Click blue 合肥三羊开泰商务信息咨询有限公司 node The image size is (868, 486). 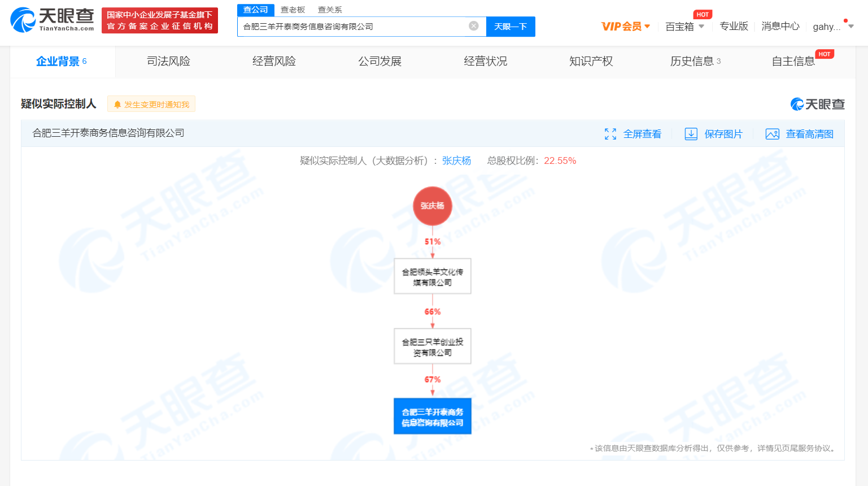click(x=433, y=416)
